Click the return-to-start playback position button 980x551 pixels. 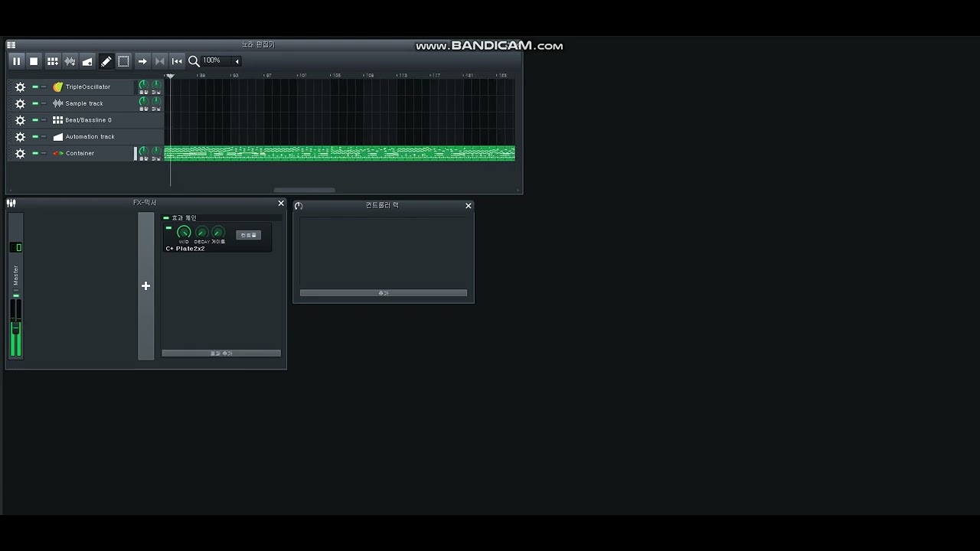(x=177, y=61)
